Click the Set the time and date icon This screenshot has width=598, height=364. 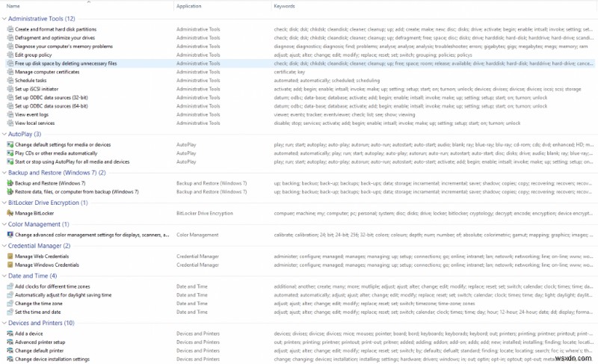pos(10,312)
